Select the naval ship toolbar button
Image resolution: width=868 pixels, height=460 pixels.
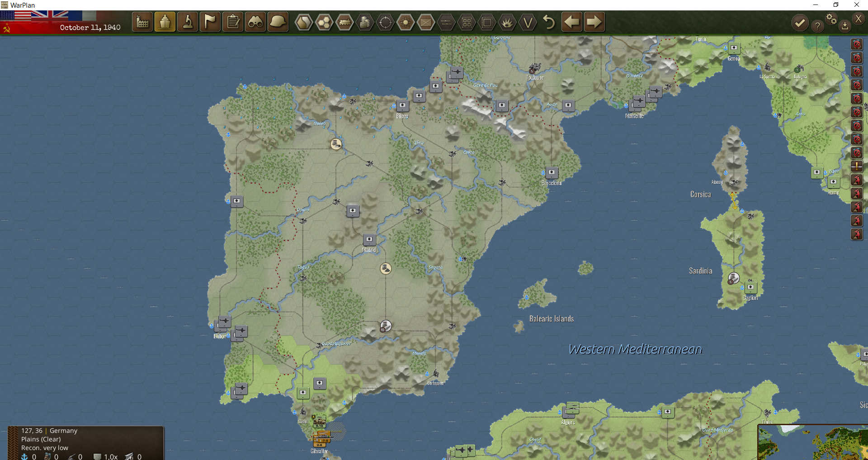[165, 22]
